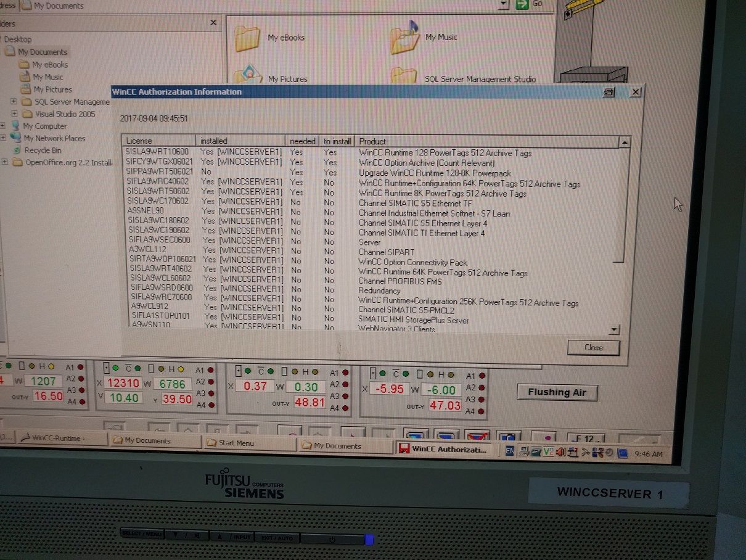Click the License column header
The height and width of the screenshot is (560, 746).
pyautogui.click(x=159, y=141)
